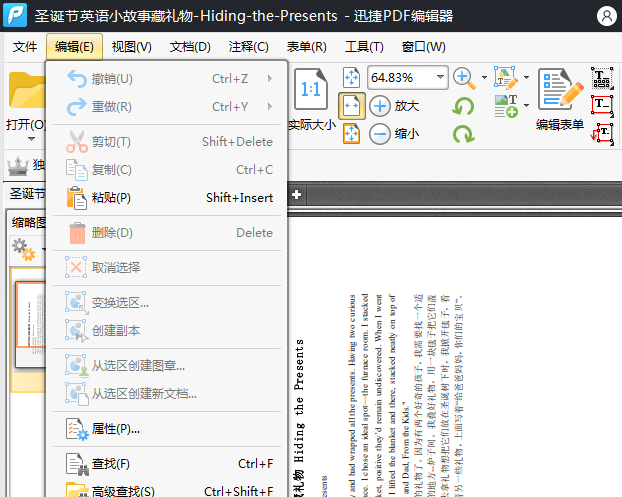The height and width of the screenshot is (497, 622).
Task: Open the 注释(C) menu
Action: [248, 47]
